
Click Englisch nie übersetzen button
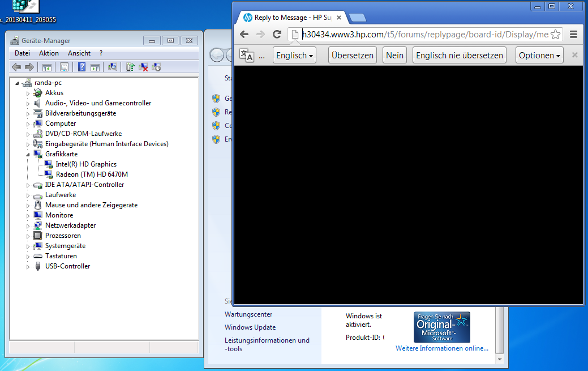click(x=460, y=55)
